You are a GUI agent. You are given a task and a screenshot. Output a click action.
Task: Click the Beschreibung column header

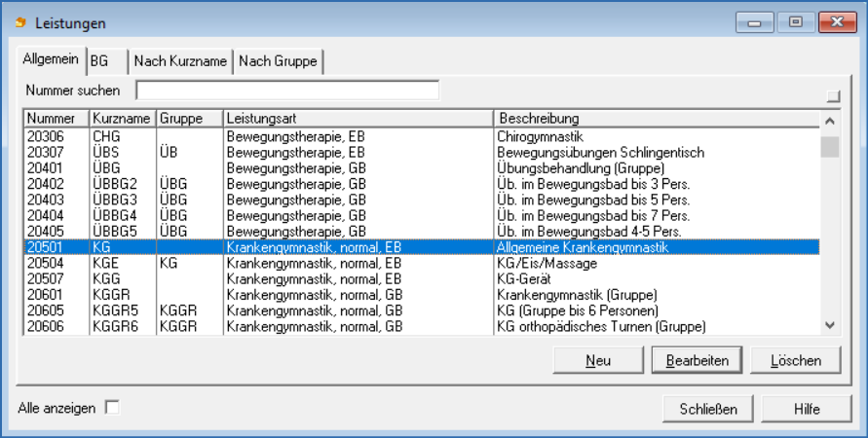click(x=657, y=119)
